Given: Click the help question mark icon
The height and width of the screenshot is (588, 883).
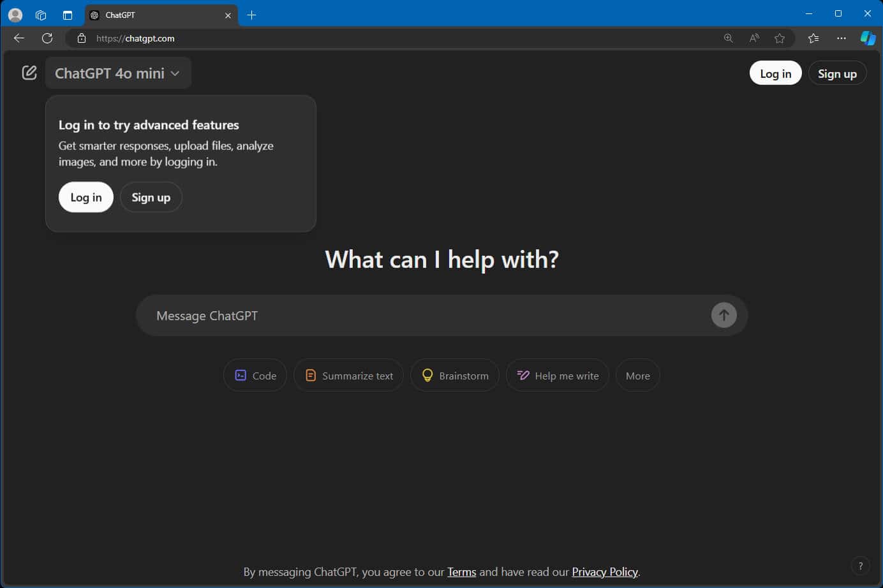Looking at the screenshot, I should pyautogui.click(x=860, y=566).
